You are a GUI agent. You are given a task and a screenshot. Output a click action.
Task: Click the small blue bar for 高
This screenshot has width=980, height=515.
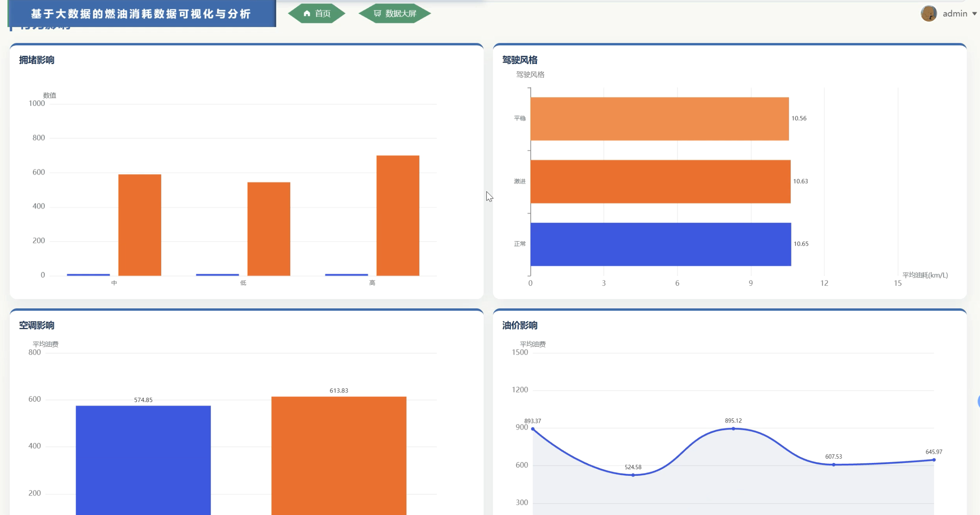tap(346, 275)
